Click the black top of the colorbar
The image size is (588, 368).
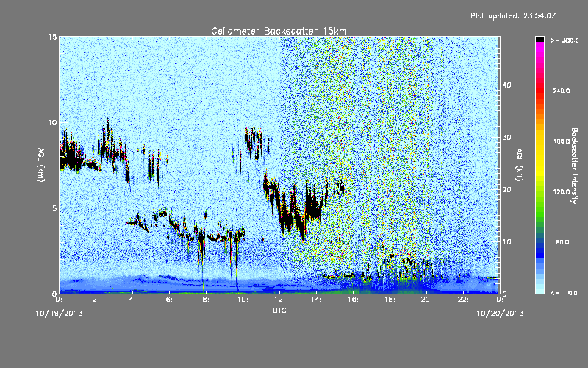pos(539,39)
